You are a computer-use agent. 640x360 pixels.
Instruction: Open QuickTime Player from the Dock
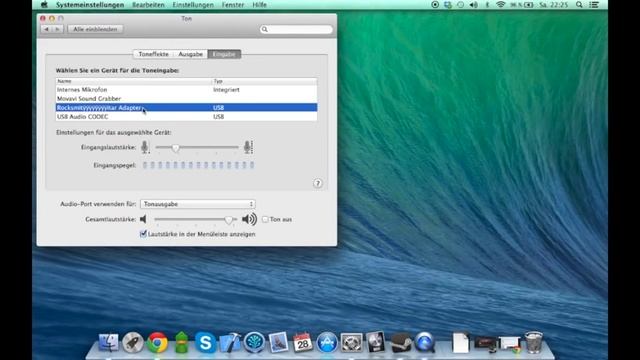(x=424, y=342)
